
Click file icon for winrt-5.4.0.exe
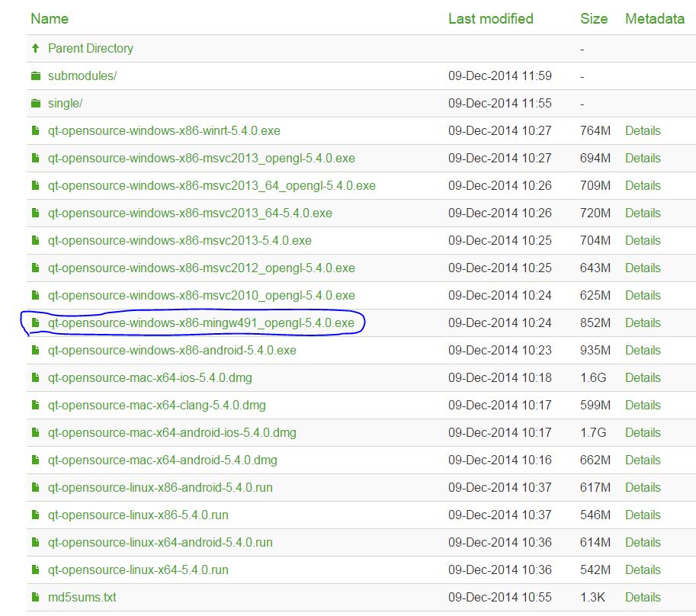(36, 130)
